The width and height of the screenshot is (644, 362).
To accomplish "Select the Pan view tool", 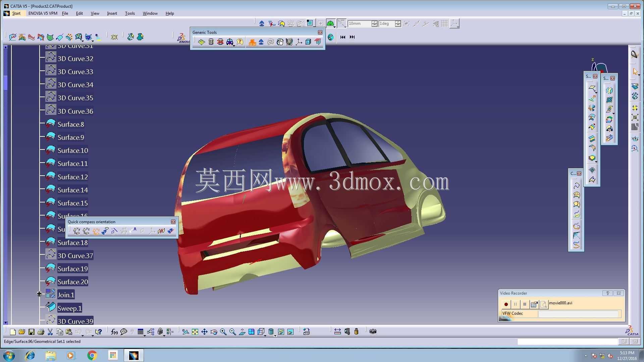I will (204, 332).
